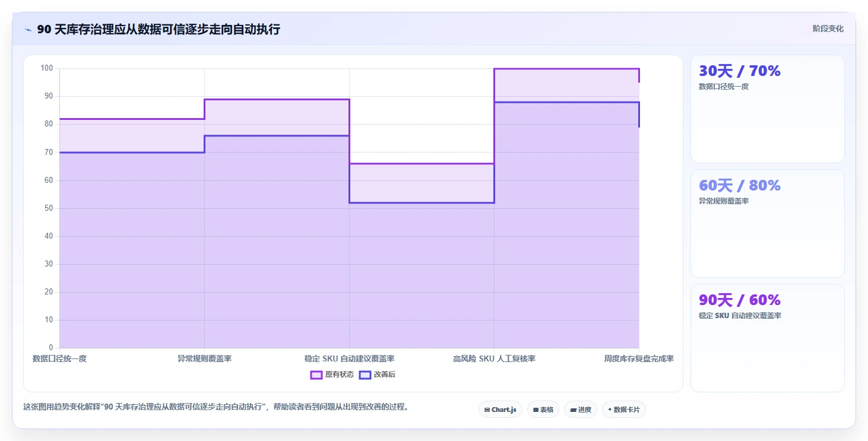
Task: Click the chart icon beside the title
Action: pos(28,29)
